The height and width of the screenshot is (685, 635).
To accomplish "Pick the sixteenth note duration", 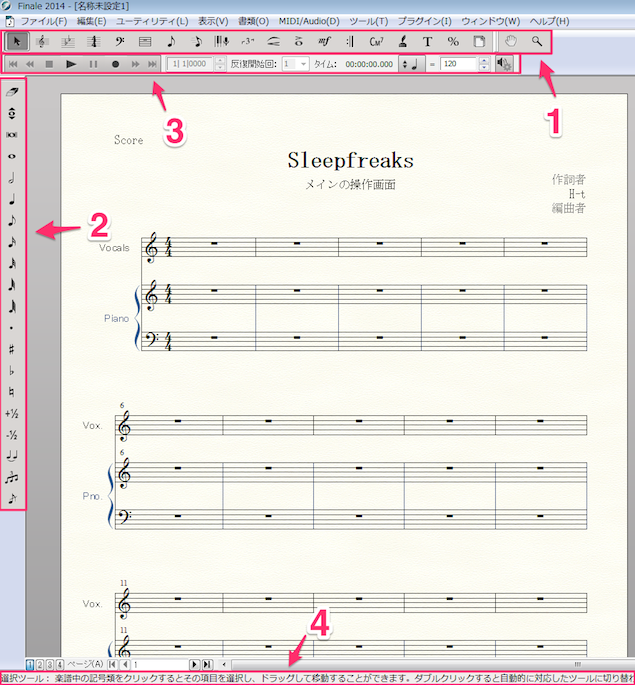I will coord(12,242).
